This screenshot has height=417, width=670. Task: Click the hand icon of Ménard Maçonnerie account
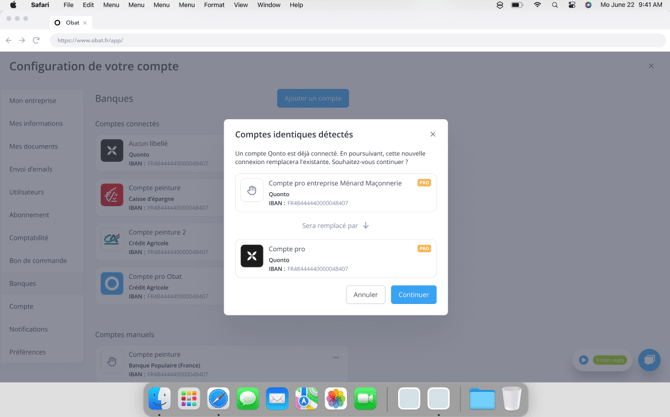(x=252, y=190)
